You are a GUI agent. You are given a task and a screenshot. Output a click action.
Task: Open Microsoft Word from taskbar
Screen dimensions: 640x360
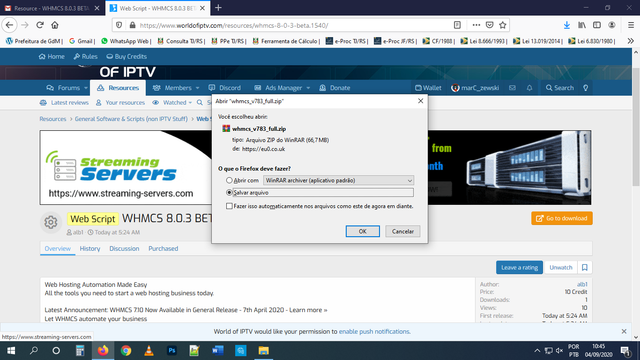point(218,351)
